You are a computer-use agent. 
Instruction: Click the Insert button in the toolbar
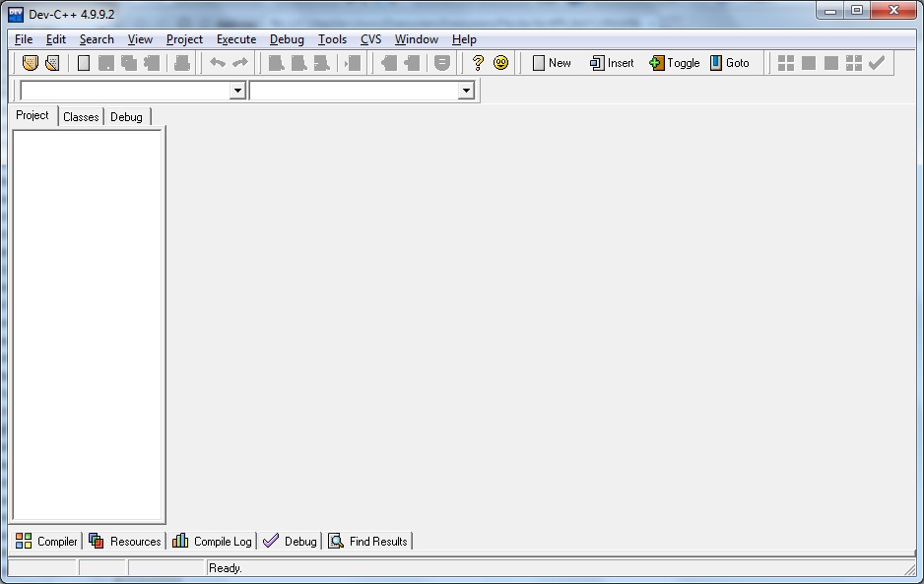[612, 63]
